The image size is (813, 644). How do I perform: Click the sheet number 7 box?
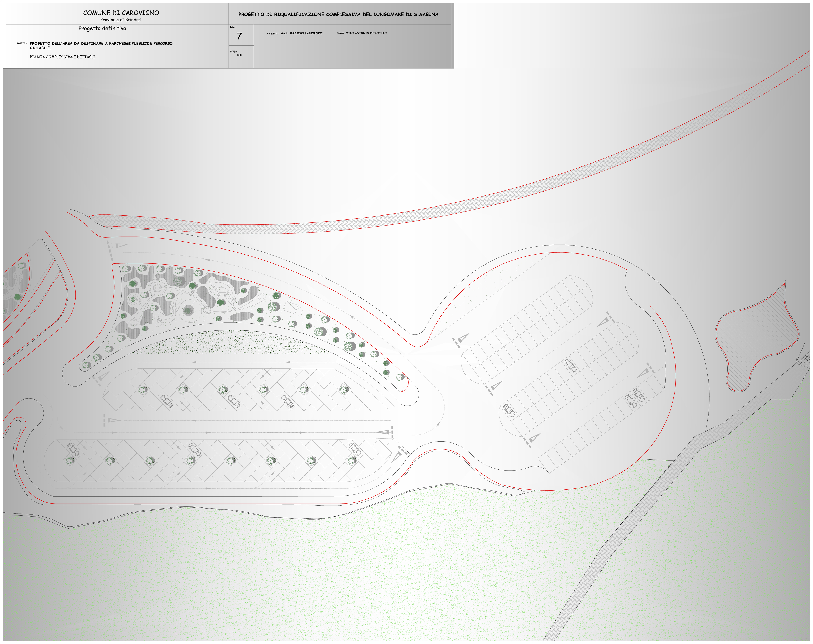(x=239, y=36)
